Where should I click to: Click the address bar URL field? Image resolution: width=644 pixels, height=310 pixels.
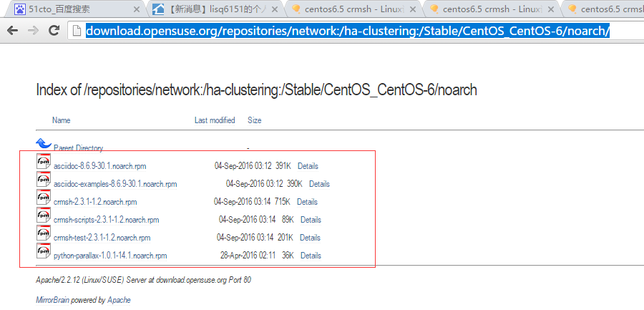click(x=348, y=30)
